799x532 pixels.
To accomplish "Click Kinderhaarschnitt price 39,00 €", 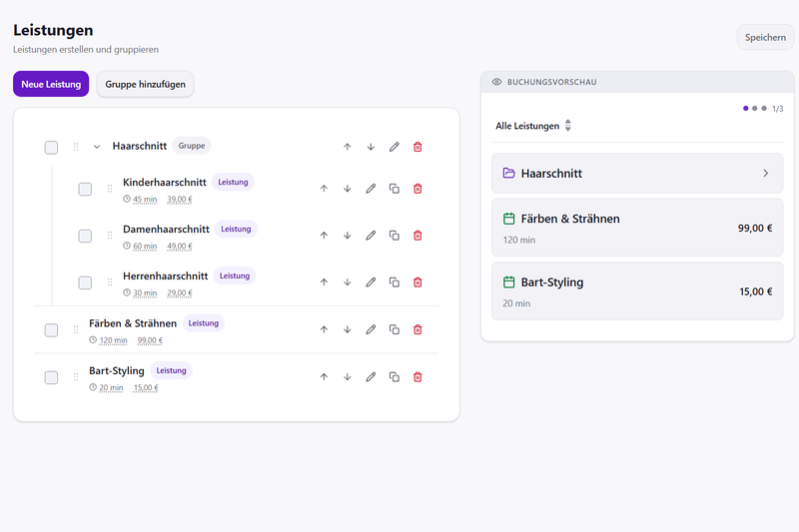I will [180, 200].
